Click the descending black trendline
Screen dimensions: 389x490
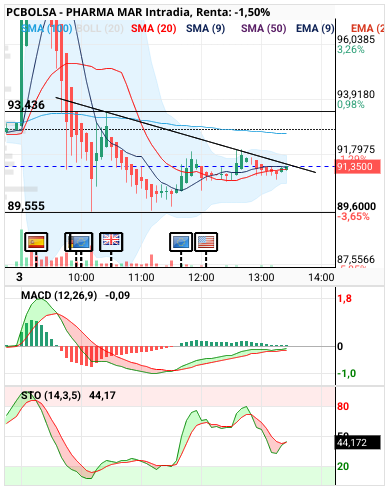(x=185, y=135)
